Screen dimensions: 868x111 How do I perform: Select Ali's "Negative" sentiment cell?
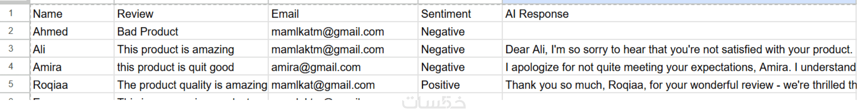pos(460,50)
